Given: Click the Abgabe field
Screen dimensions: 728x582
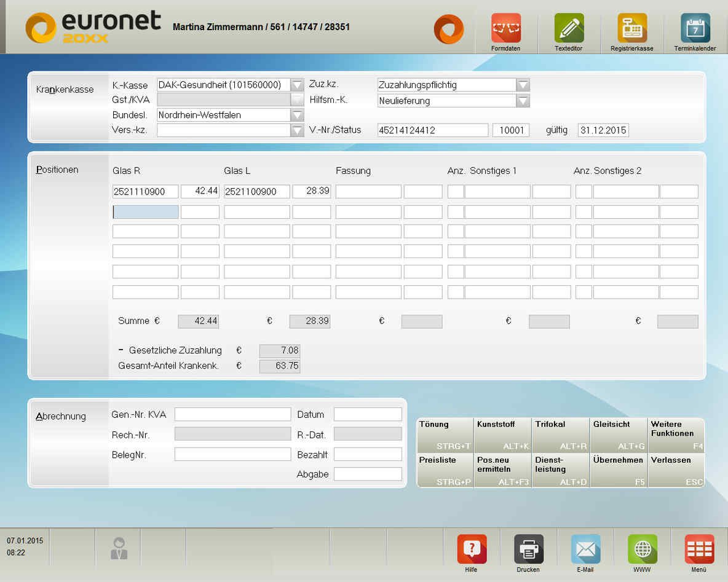Looking at the screenshot, I should tap(368, 474).
